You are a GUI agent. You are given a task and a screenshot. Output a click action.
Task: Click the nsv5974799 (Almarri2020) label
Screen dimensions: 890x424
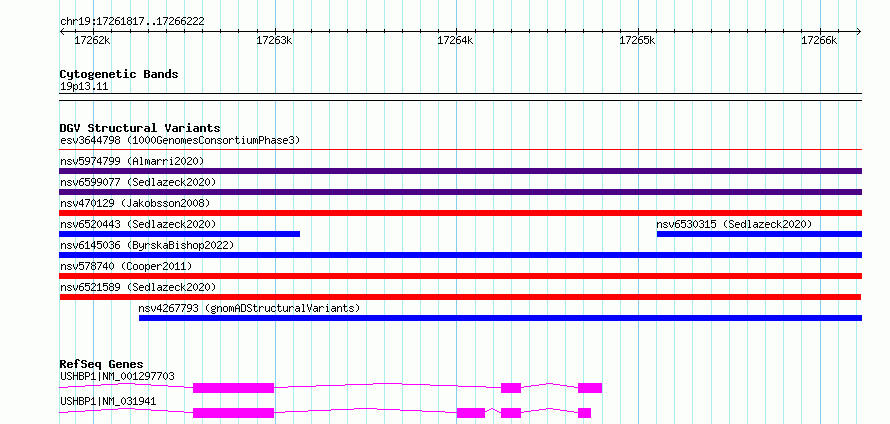pyautogui.click(x=132, y=161)
